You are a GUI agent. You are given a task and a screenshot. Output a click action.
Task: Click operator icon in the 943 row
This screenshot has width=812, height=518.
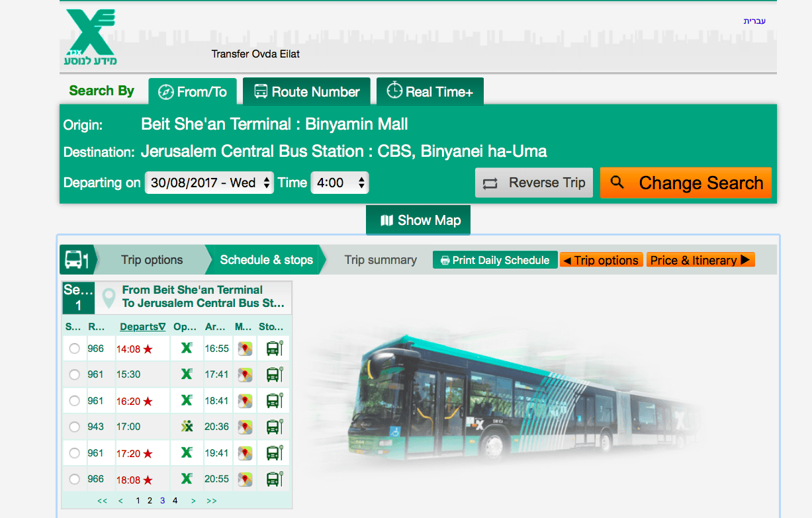(x=187, y=427)
